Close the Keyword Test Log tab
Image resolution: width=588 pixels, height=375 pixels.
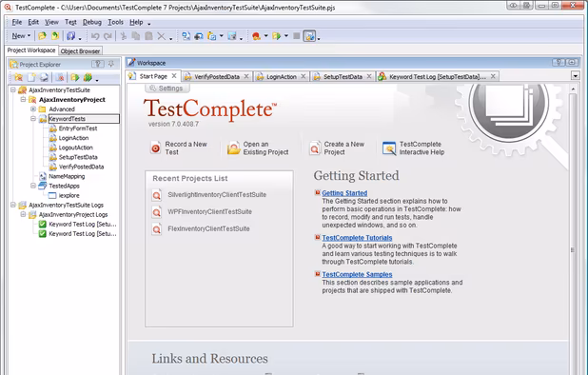(493, 76)
